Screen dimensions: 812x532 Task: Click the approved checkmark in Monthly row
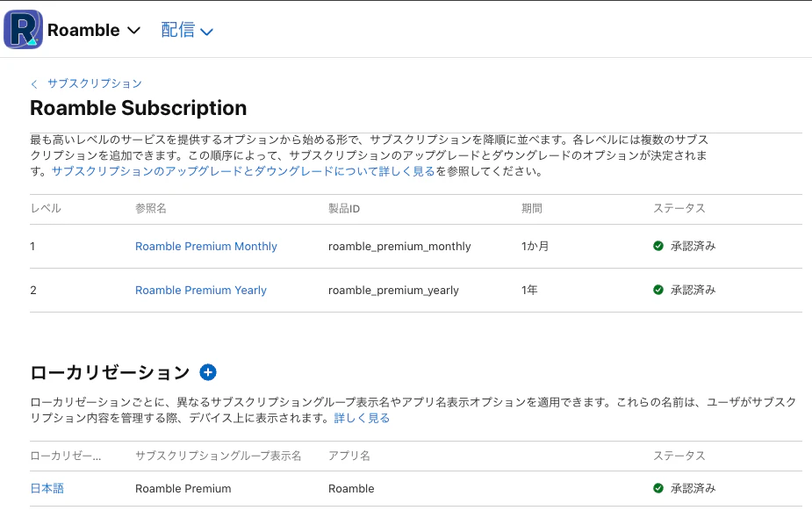coord(658,246)
